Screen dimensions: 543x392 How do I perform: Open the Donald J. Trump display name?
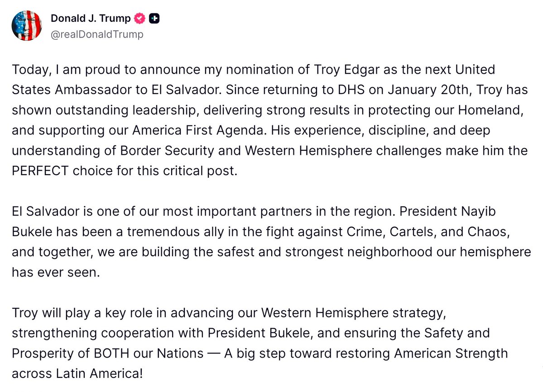coord(90,19)
